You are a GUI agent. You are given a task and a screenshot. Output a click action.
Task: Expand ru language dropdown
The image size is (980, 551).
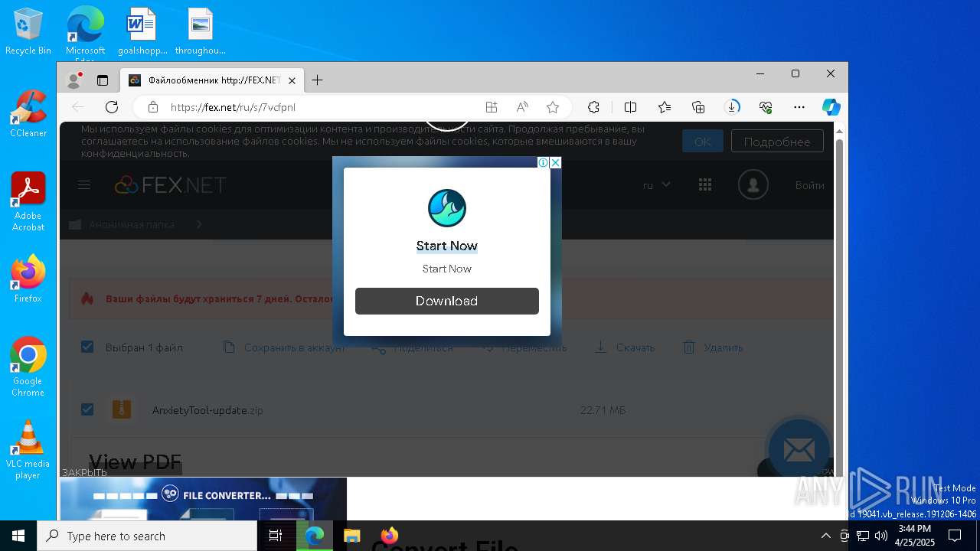656,184
